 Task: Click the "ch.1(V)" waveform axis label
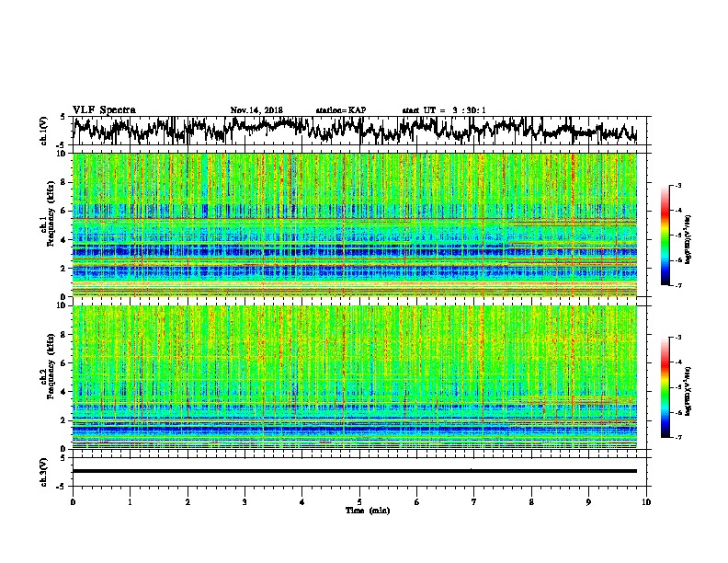point(44,131)
